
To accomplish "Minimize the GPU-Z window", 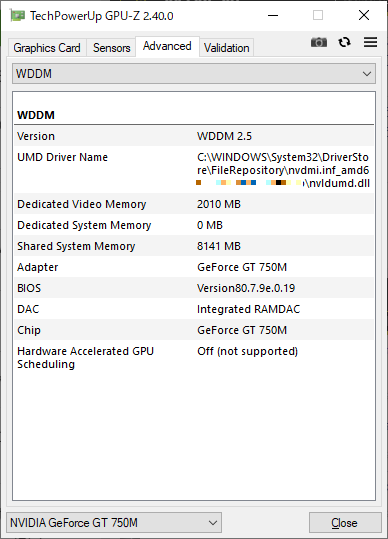I will (x=273, y=15).
